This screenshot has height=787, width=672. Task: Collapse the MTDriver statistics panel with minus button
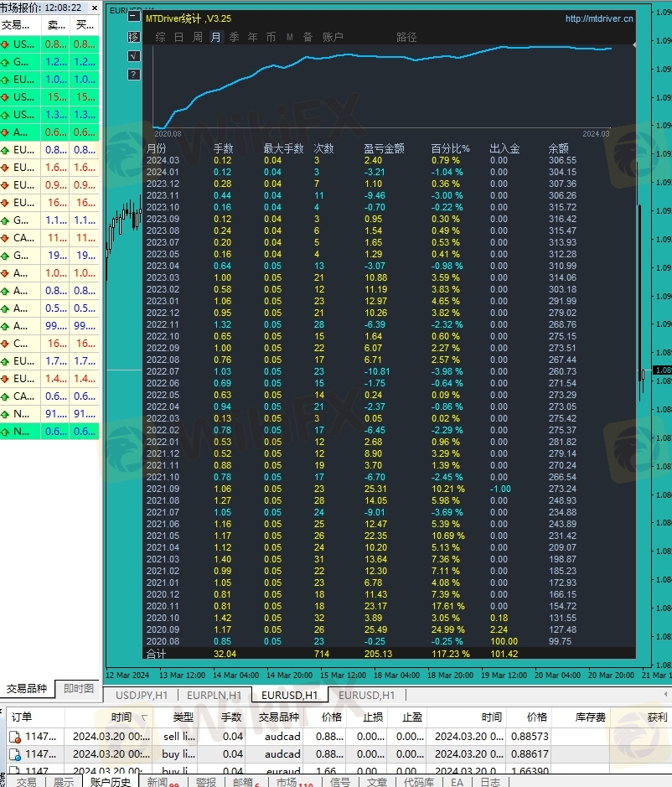coord(133,17)
